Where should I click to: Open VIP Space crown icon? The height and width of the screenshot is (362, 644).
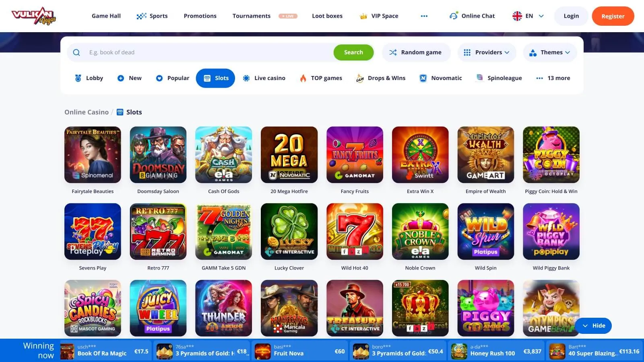tap(363, 16)
